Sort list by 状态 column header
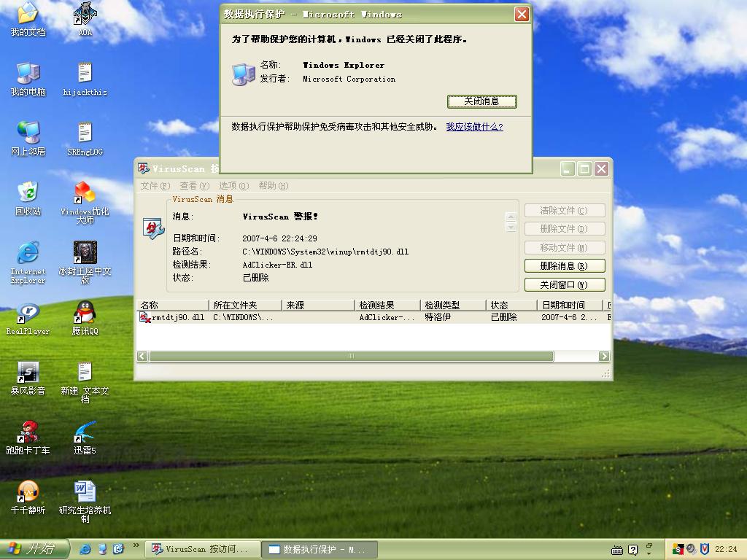Image resolution: width=747 pixels, height=560 pixels. [x=511, y=306]
